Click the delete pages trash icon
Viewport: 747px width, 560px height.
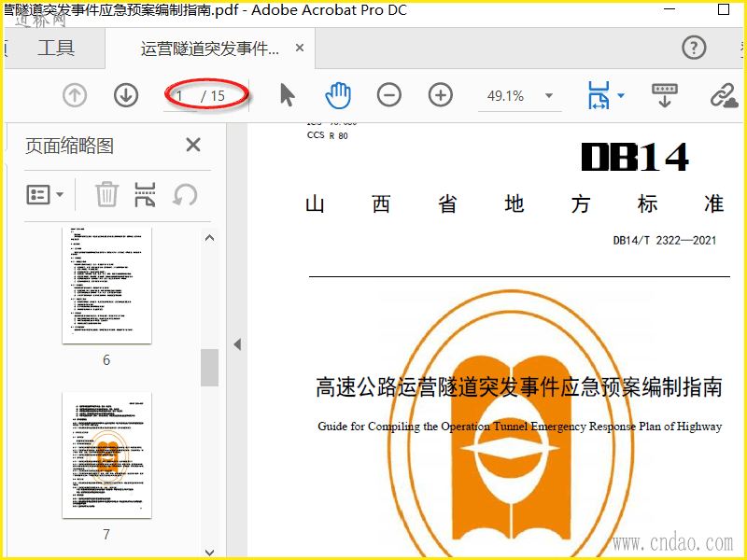click(106, 194)
